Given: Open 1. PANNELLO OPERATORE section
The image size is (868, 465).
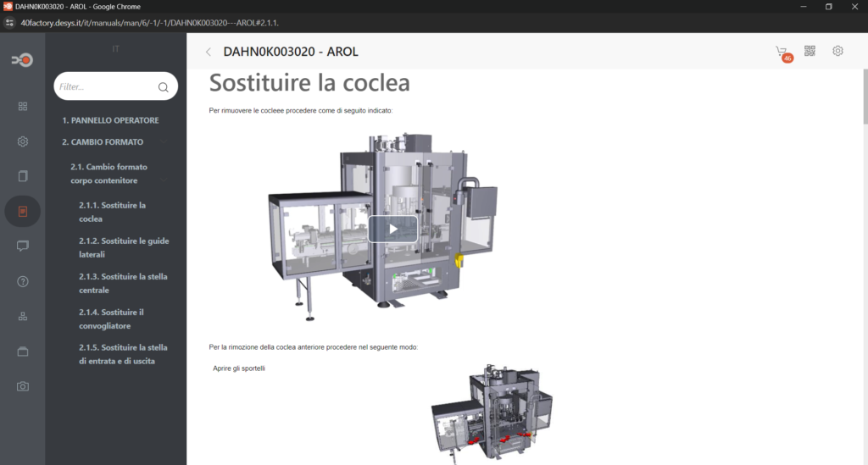Looking at the screenshot, I should coord(110,120).
